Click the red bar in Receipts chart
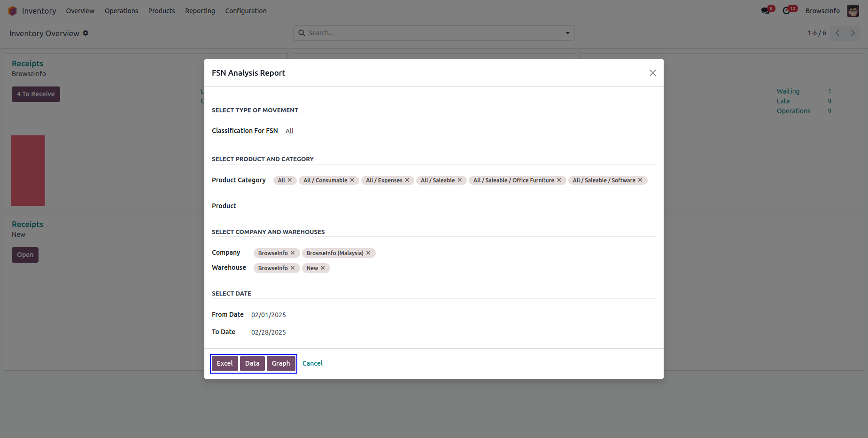The image size is (868, 438). (28, 171)
